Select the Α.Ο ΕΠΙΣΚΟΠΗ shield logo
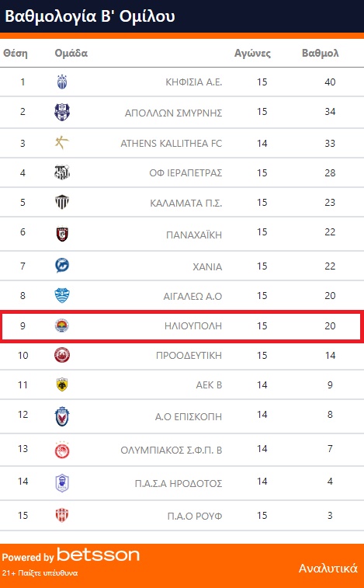 (62, 416)
